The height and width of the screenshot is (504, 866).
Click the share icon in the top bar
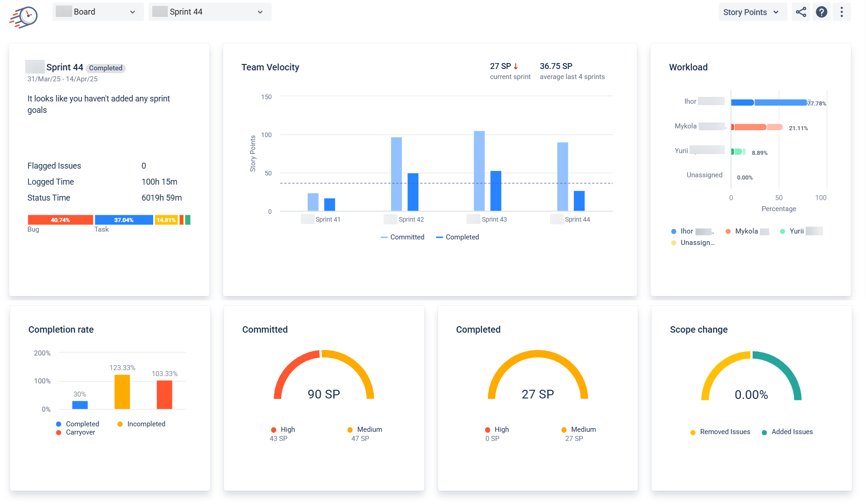pyautogui.click(x=801, y=12)
